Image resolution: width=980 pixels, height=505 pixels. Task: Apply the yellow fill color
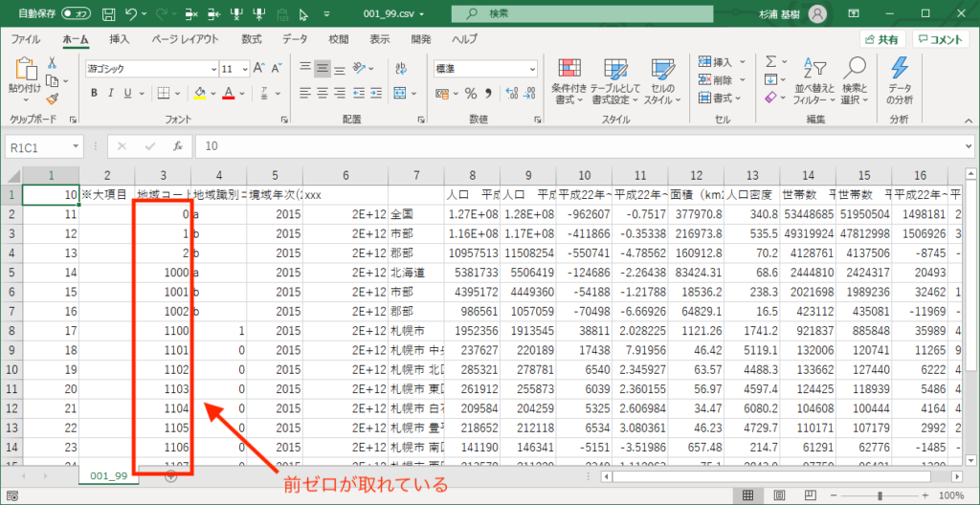[200, 93]
